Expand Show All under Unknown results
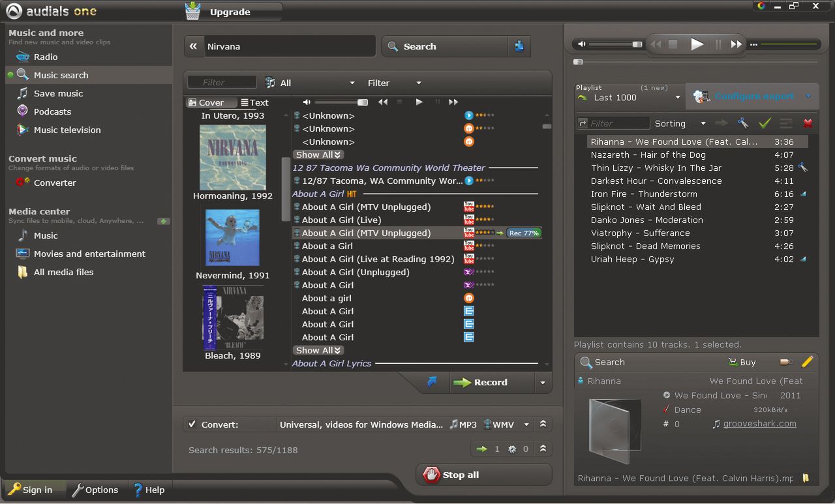Image resolution: width=835 pixels, height=504 pixels. [318, 155]
